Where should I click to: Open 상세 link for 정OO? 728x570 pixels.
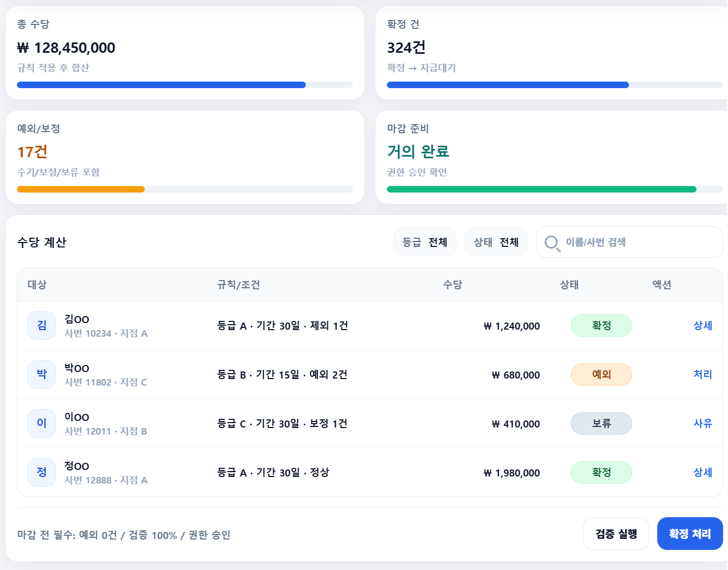(x=703, y=472)
